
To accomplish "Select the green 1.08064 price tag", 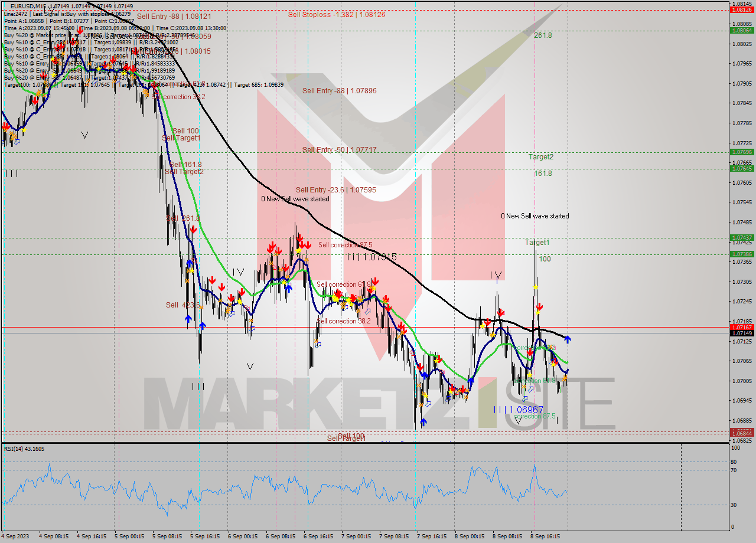I will [741, 30].
